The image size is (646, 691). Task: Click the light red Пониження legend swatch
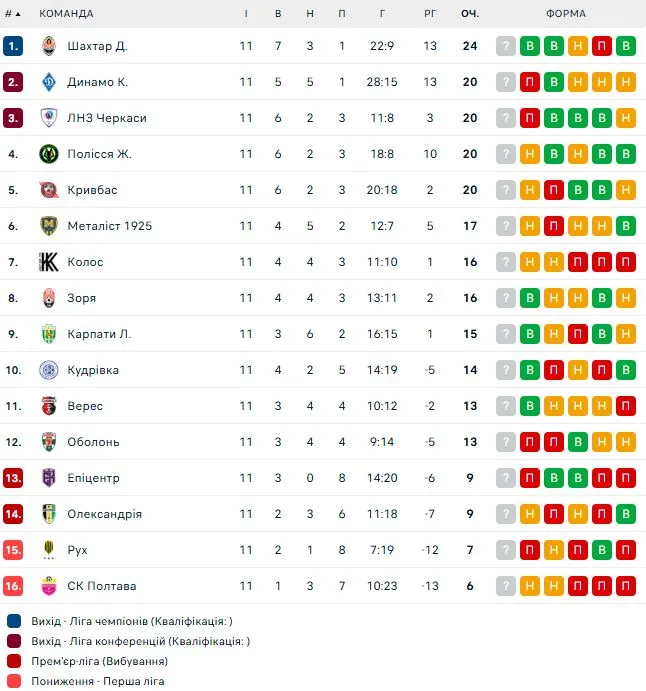[14, 681]
